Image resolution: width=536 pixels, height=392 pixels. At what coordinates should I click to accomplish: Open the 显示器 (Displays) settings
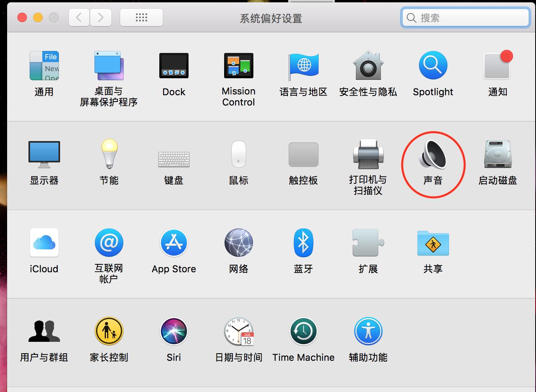(44, 155)
